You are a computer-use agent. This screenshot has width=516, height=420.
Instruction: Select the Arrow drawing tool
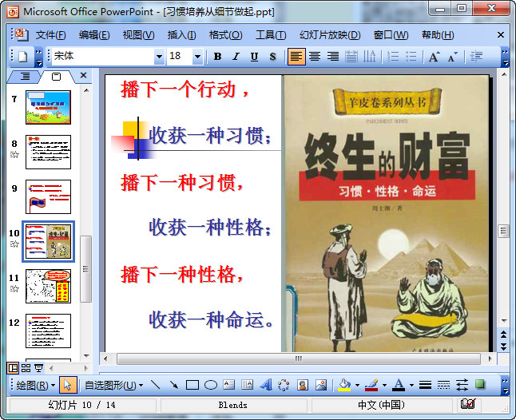tap(174, 385)
